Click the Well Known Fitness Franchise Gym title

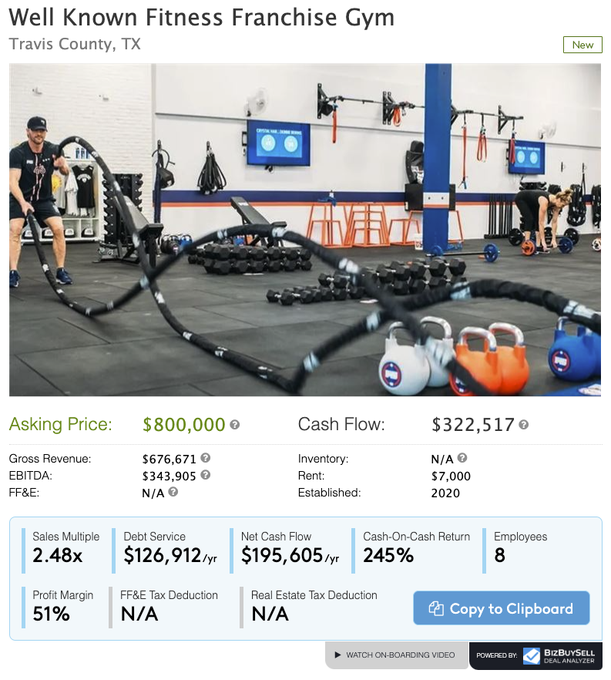(x=201, y=18)
